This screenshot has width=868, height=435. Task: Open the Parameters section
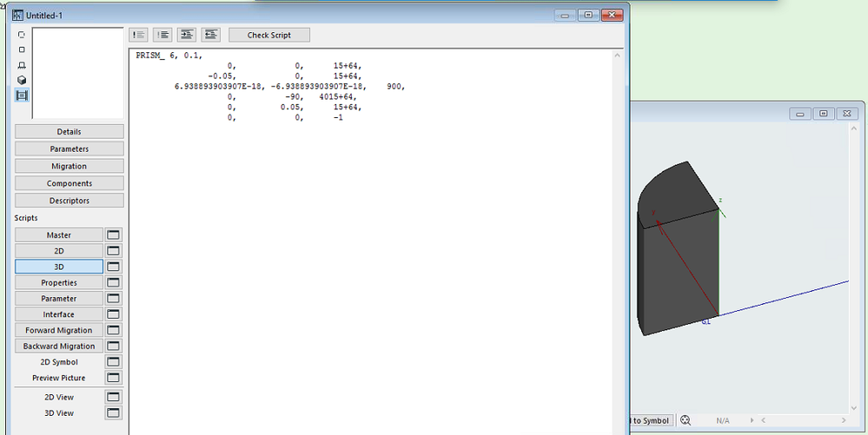[x=70, y=148]
